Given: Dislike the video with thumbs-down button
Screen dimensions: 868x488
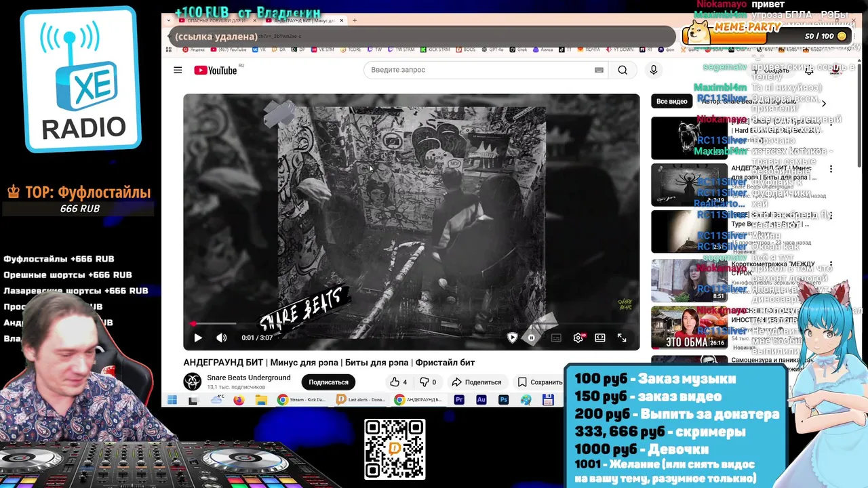Looking at the screenshot, I should [428, 382].
